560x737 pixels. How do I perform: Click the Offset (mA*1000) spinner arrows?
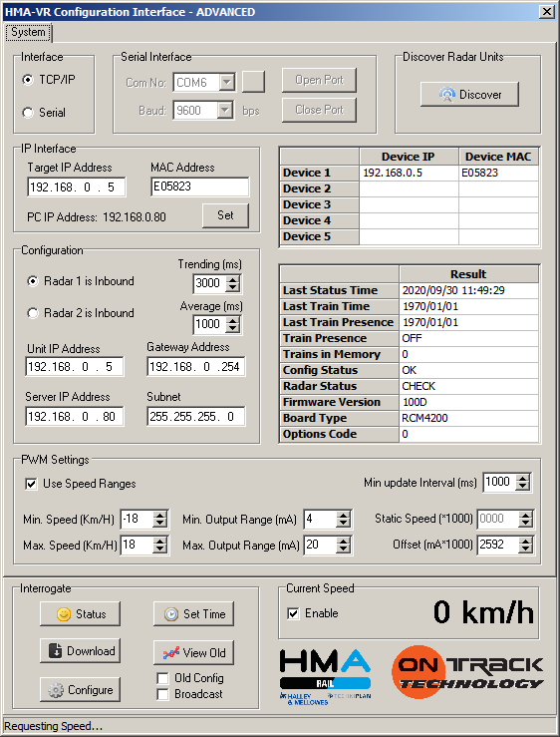coord(526,545)
